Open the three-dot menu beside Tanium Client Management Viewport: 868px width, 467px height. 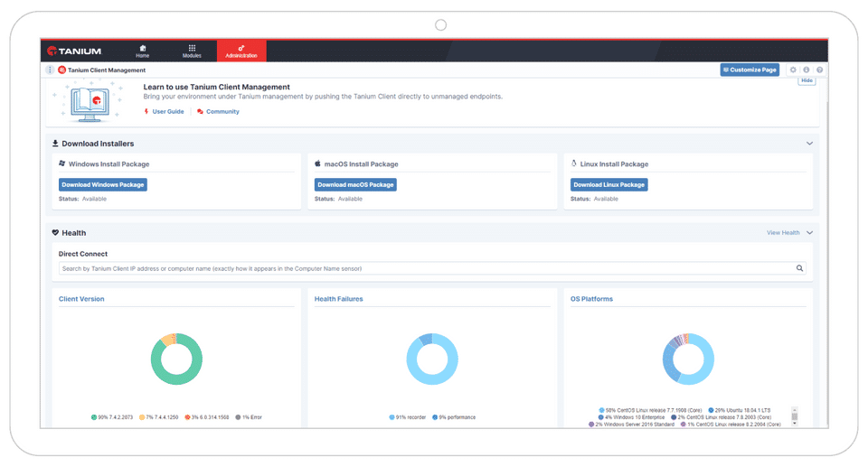click(x=50, y=70)
